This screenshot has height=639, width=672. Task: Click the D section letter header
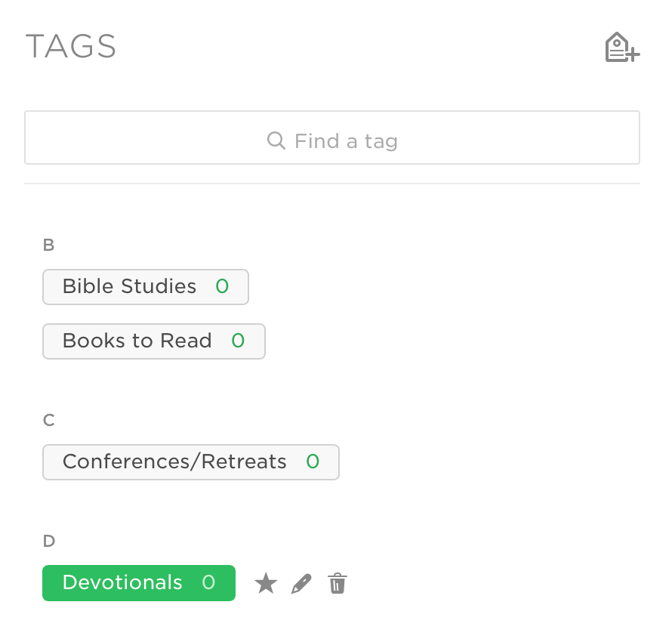(49, 541)
